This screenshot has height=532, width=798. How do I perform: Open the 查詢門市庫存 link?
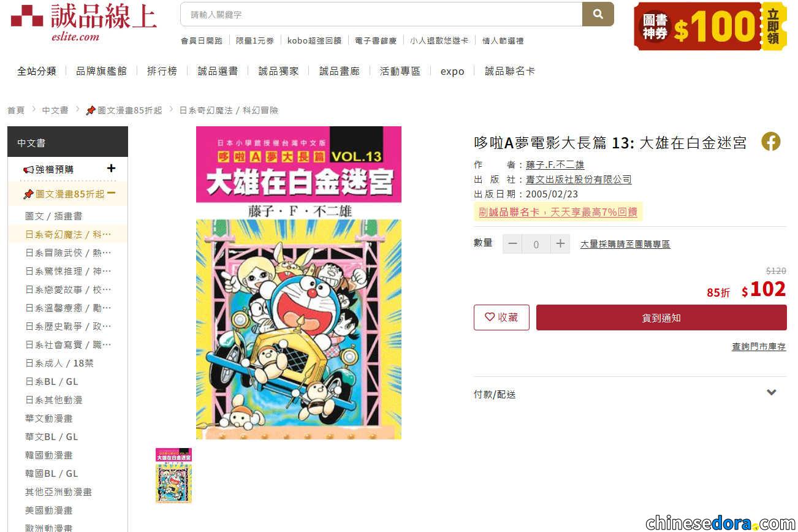pyautogui.click(x=759, y=346)
